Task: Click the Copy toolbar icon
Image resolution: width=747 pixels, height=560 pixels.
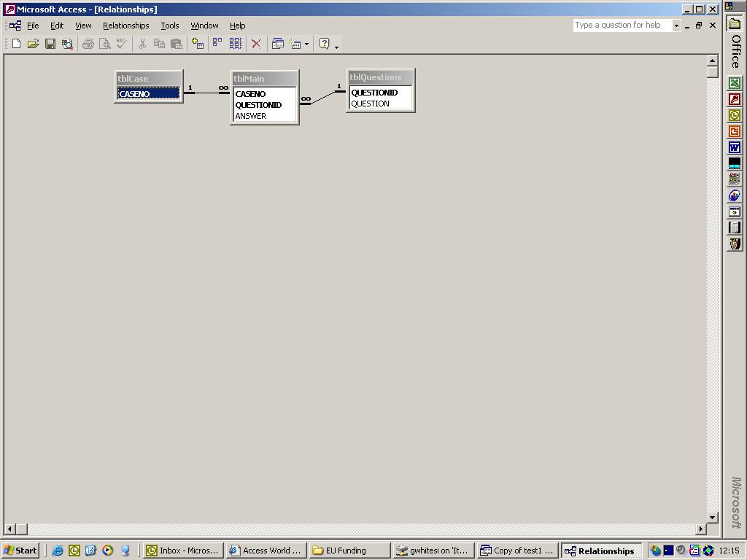Action: pyautogui.click(x=159, y=44)
